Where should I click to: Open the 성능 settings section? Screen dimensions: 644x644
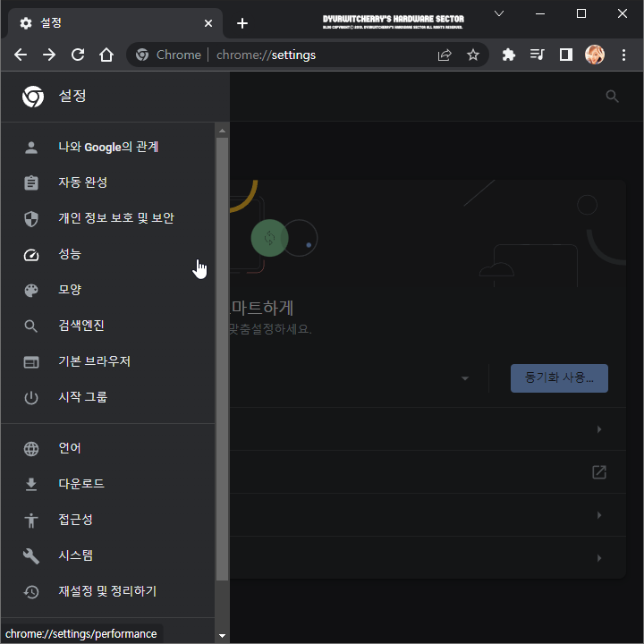tap(108, 254)
